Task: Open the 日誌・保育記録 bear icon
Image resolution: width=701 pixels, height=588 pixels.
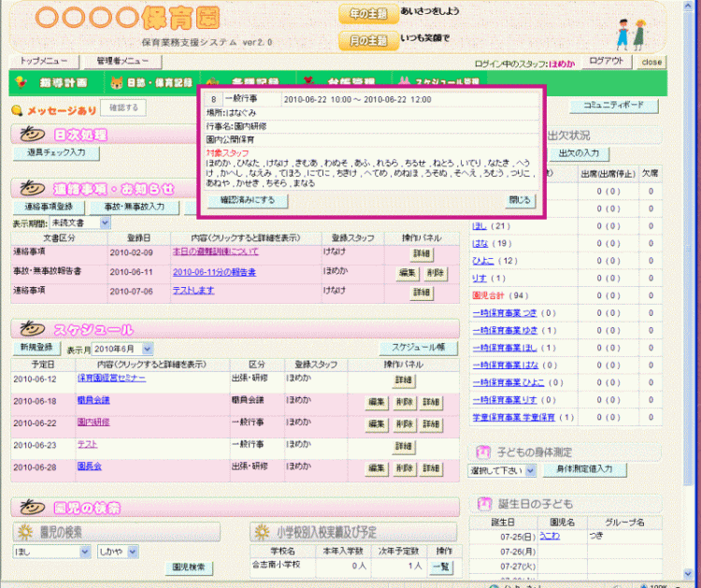Action: point(118,82)
